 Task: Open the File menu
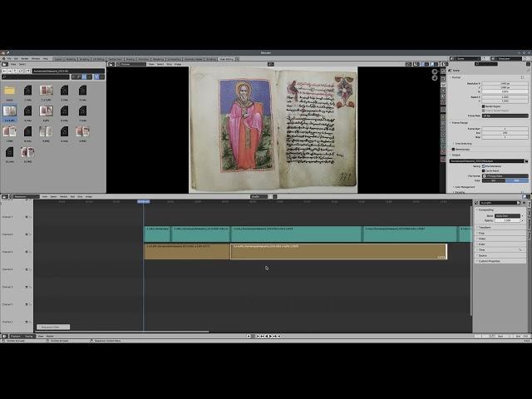point(9,59)
